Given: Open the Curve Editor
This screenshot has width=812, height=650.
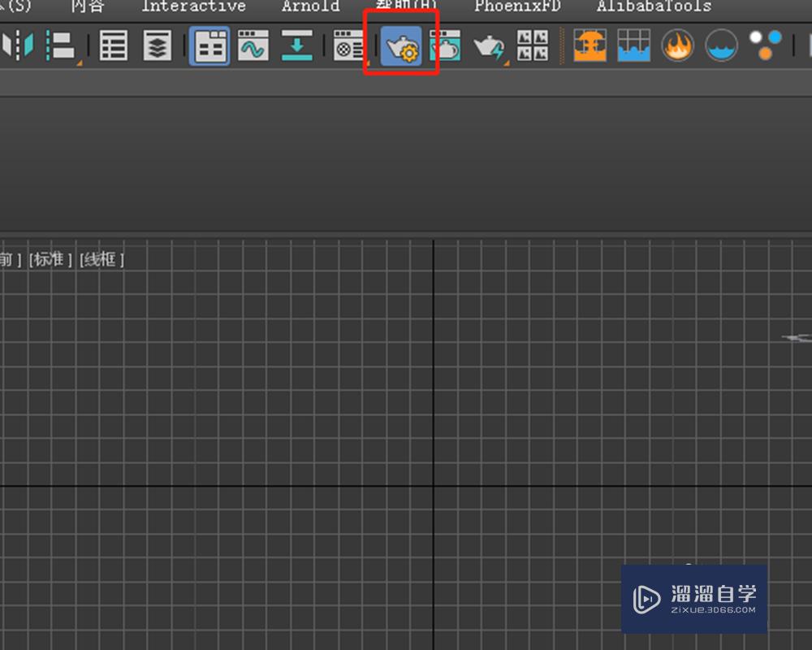Looking at the screenshot, I should [253, 46].
